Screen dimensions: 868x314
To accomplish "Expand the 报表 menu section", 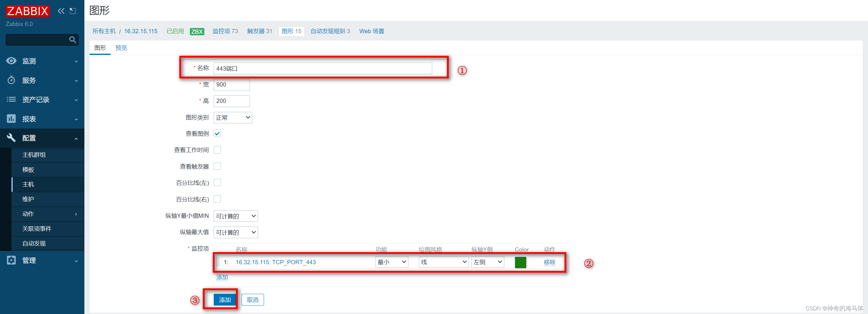I will point(42,119).
